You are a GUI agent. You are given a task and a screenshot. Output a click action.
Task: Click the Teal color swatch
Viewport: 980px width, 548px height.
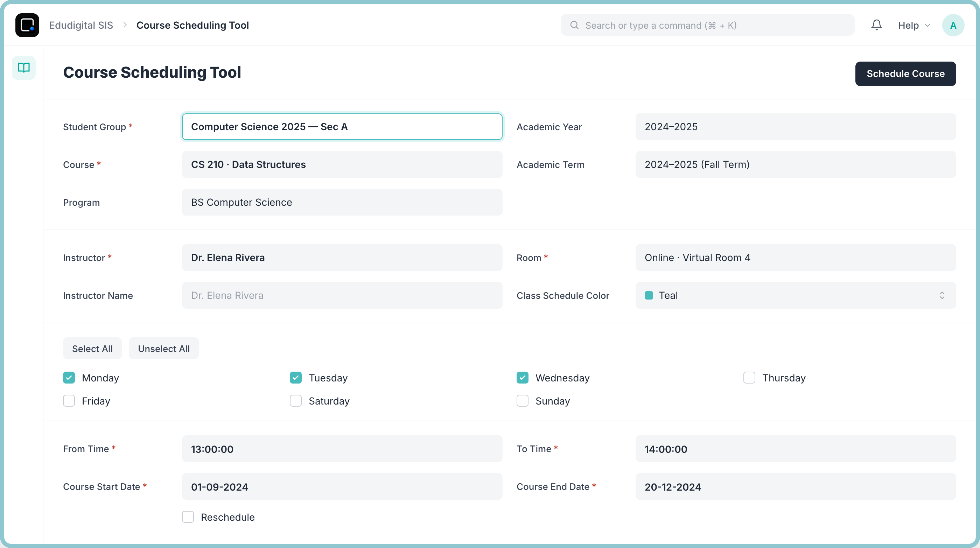click(x=649, y=295)
